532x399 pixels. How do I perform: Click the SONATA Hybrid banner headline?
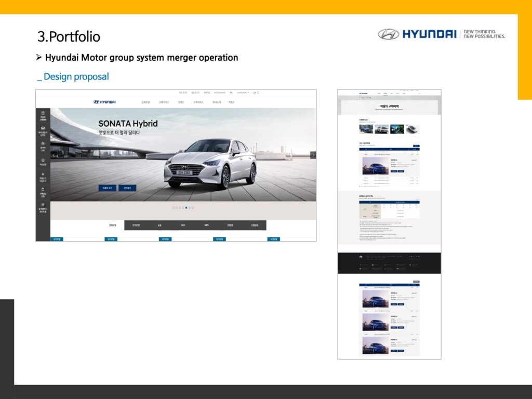(128, 124)
